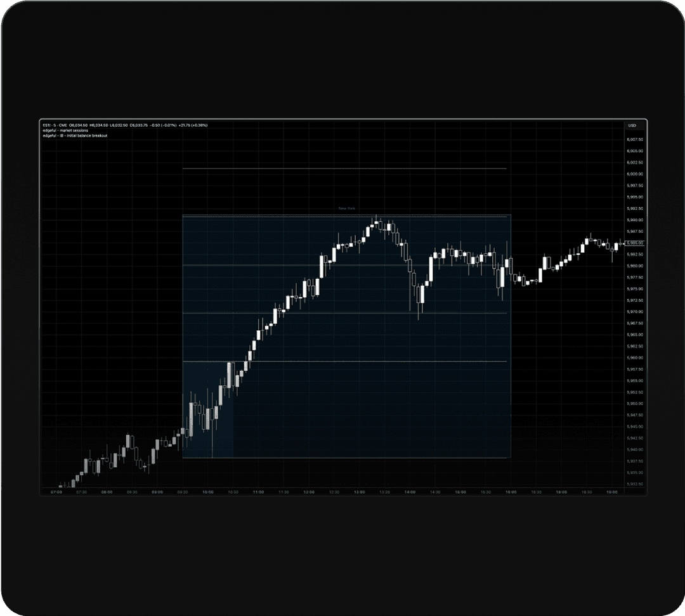Click the 19:00 time axis label
685x616 pixels.
click(x=611, y=492)
